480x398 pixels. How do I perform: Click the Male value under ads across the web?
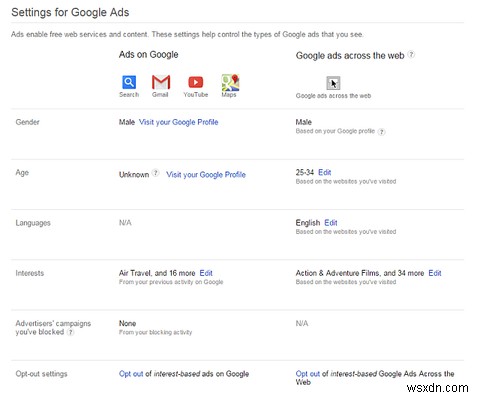pos(304,122)
